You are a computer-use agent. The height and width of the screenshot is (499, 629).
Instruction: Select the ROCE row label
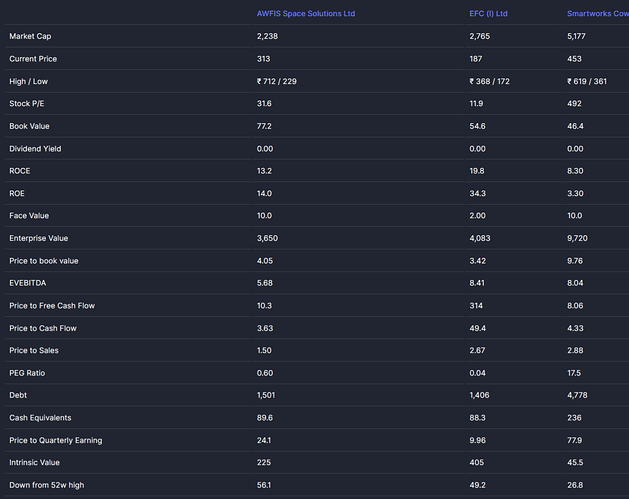pos(20,171)
